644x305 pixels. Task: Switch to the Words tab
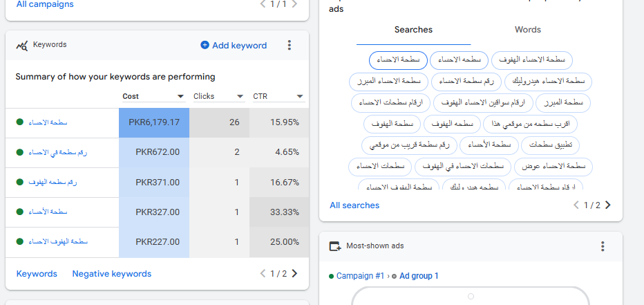pos(528,30)
